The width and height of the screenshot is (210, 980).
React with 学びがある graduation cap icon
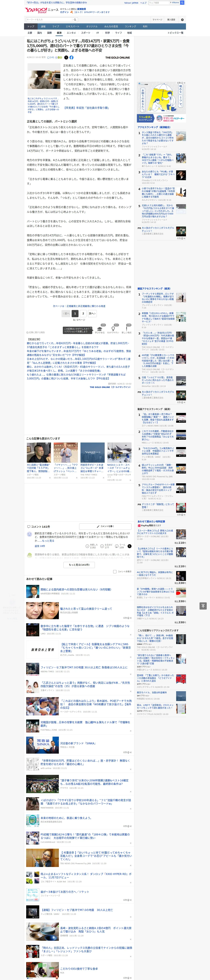pyautogui.click(x=100, y=329)
